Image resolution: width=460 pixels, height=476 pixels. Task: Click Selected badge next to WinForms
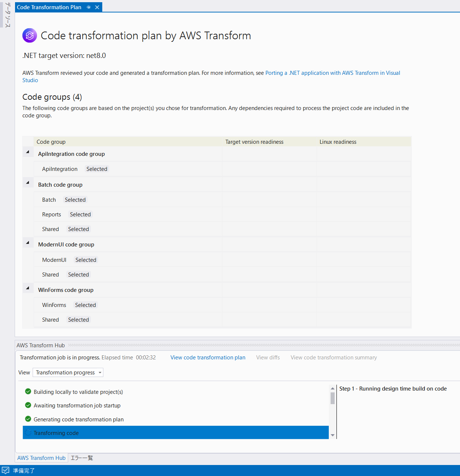coord(85,305)
